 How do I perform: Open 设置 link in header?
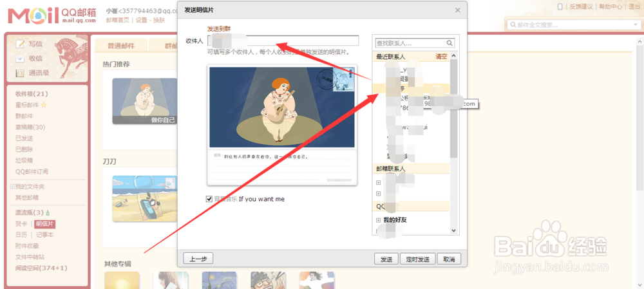click(141, 20)
